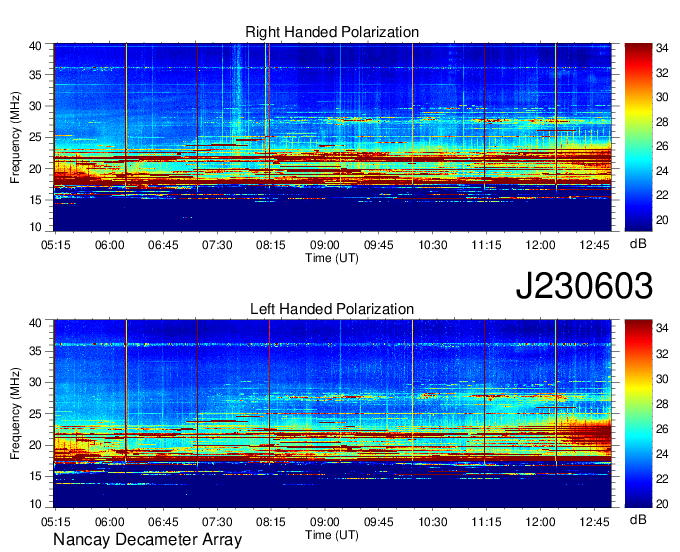
Task: Click the 'Time (UT)' label under Right Handed plot
Action: point(332,258)
